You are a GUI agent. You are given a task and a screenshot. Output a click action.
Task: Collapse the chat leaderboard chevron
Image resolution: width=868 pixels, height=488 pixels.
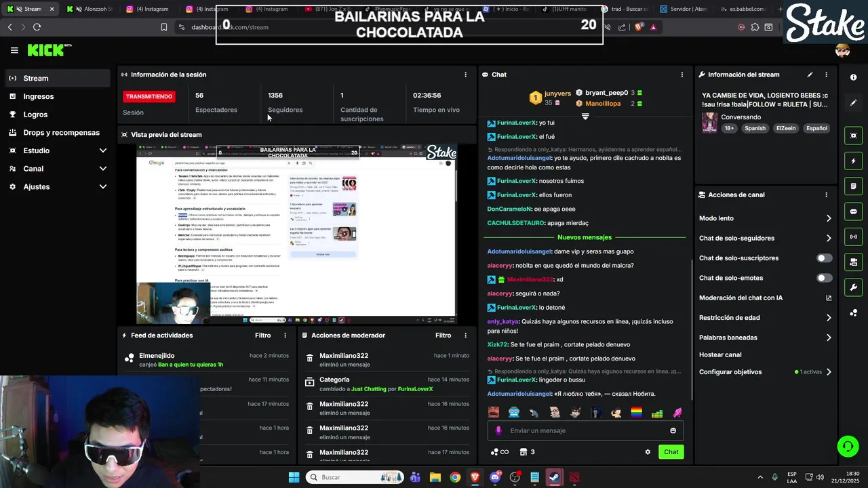(x=585, y=117)
